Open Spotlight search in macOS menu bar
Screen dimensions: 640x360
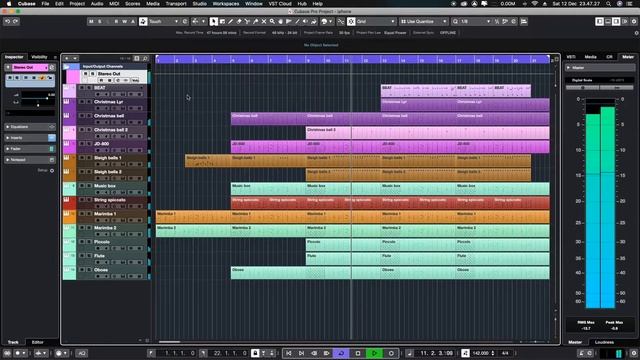pos(609,4)
